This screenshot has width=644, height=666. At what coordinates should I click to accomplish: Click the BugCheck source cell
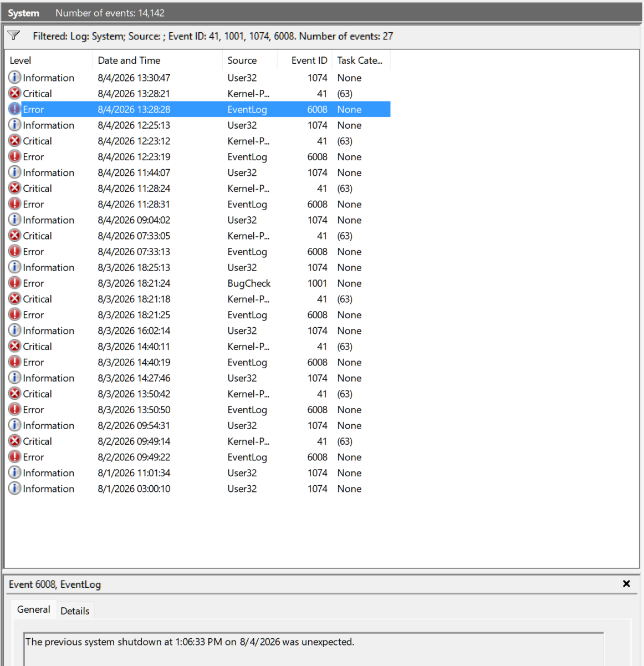point(249,283)
